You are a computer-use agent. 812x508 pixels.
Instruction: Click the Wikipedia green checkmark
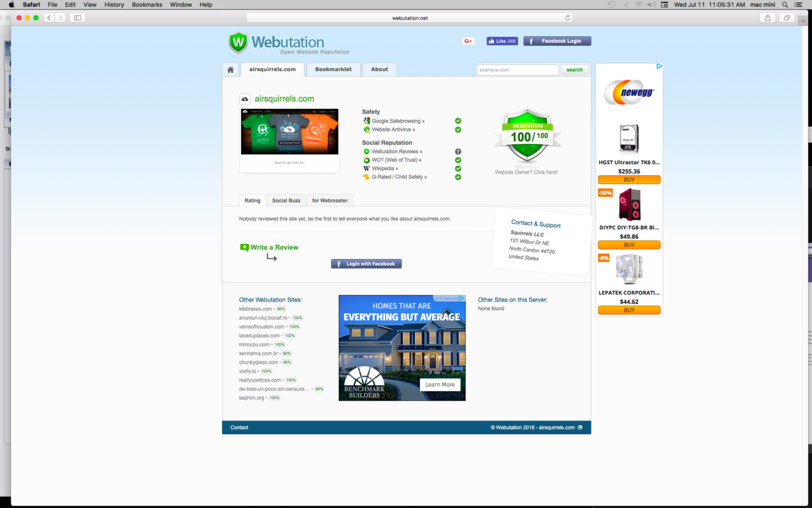(x=458, y=169)
